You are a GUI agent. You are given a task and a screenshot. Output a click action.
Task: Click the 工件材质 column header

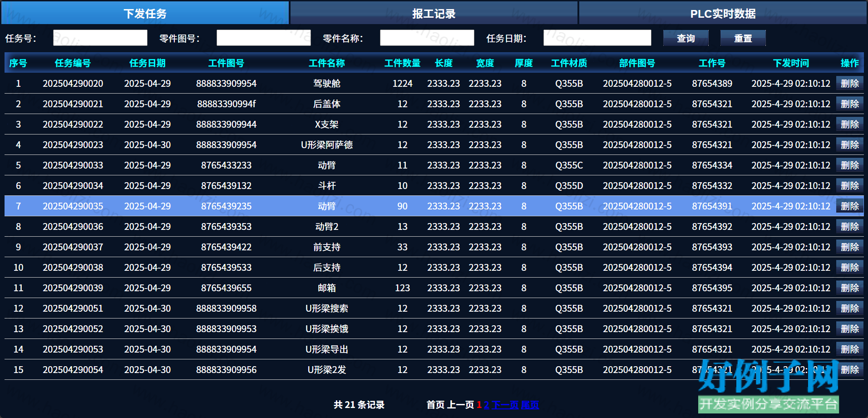tap(569, 63)
